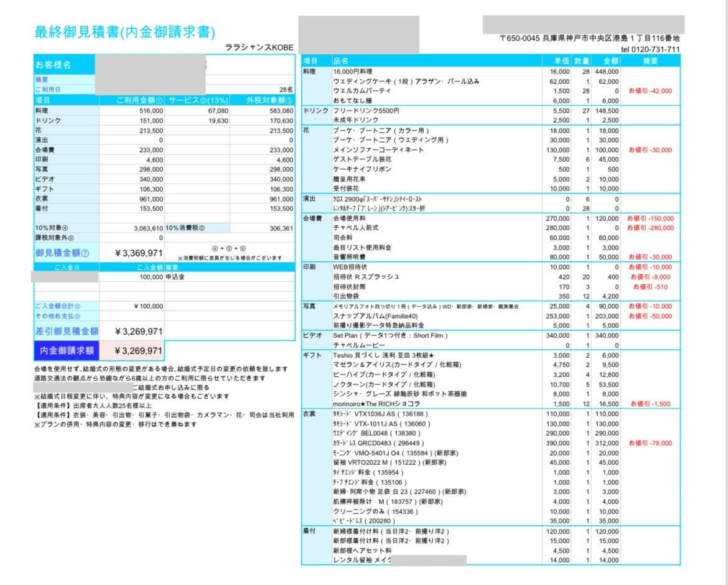
Task: Select the お値引 -510 discount note
Action: pyautogui.click(x=650, y=287)
